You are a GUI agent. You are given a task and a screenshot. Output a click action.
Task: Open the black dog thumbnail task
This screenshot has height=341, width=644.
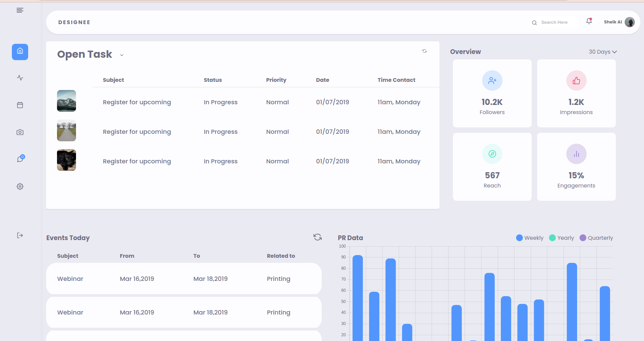point(67,160)
